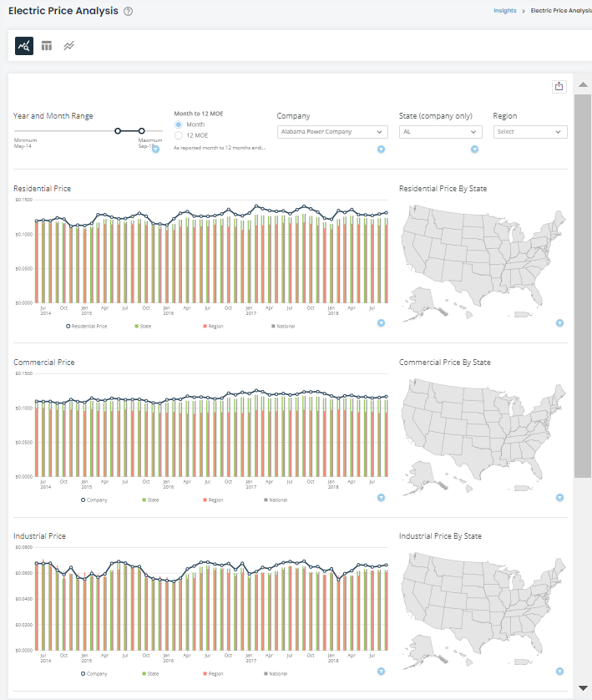Click the export share icon
Screen dimensions: 592x700
(x=559, y=87)
